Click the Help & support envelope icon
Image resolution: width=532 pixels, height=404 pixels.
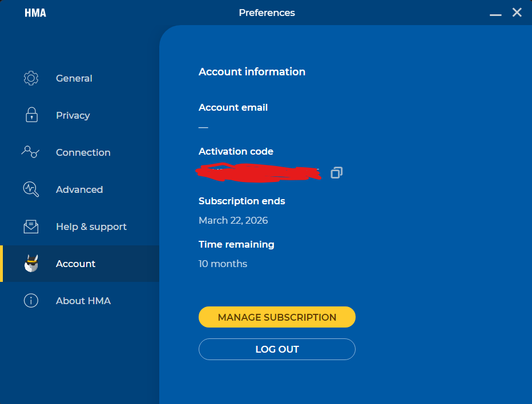[31, 227]
